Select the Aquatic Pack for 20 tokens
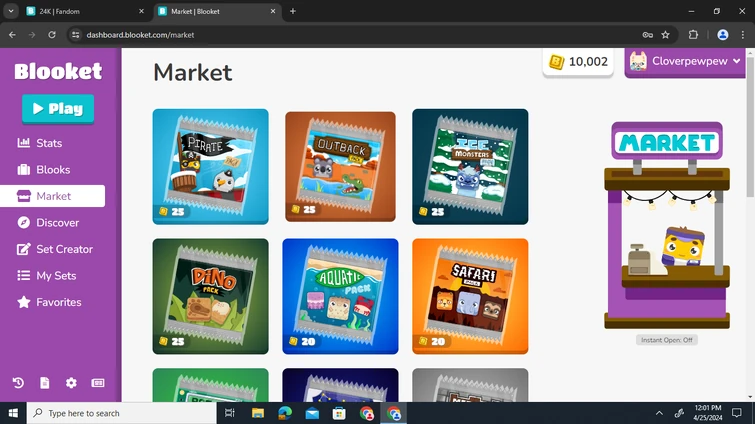Image resolution: width=755 pixels, height=424 pixels. (340, 296)
